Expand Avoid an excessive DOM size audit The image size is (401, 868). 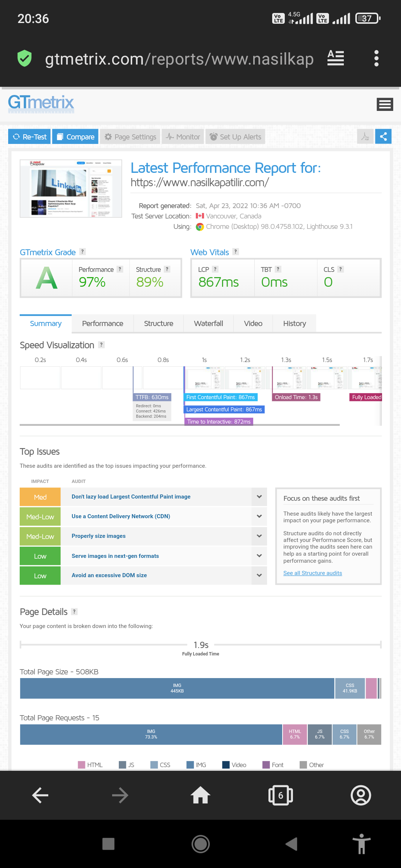259,575
